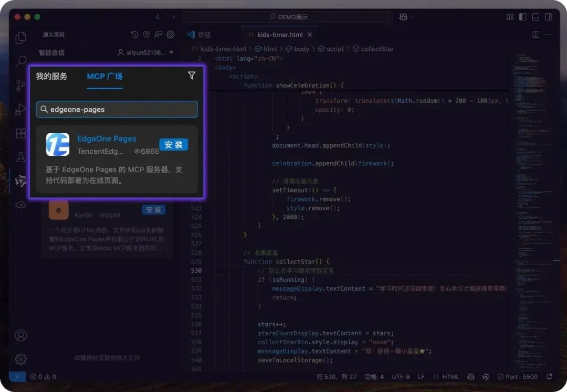Open the EdgeOne Pages title link
The width and height of the screenshot is (567, 392).
pos(107,139)
